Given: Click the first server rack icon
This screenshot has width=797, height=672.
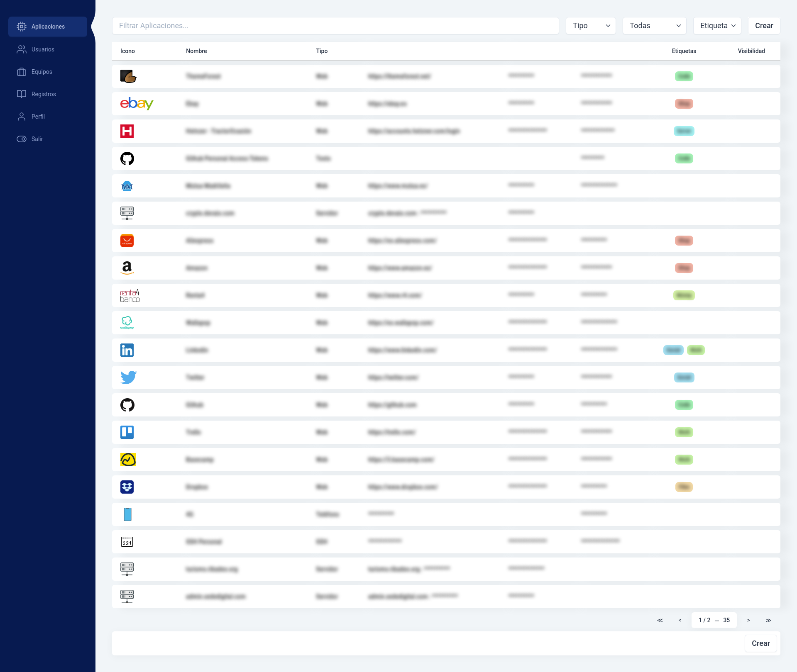Looking at the screenshot, I should 127,213.
